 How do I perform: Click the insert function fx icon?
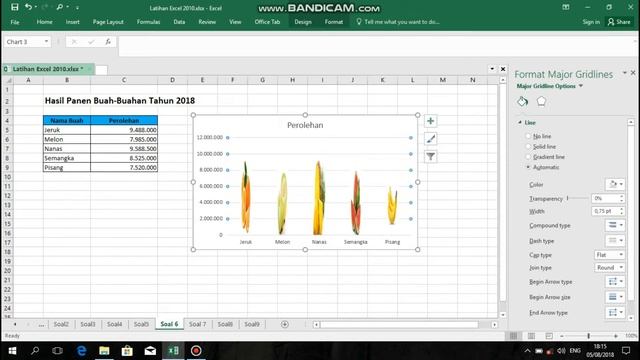click(x=108, y=42)
